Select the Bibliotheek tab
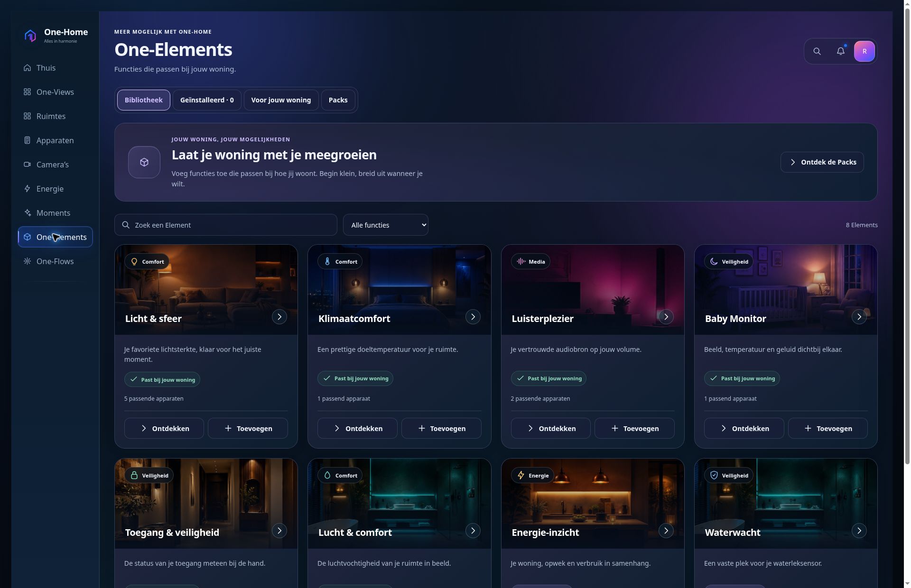Screen dimensions: 911x588 tap(144, 100)
